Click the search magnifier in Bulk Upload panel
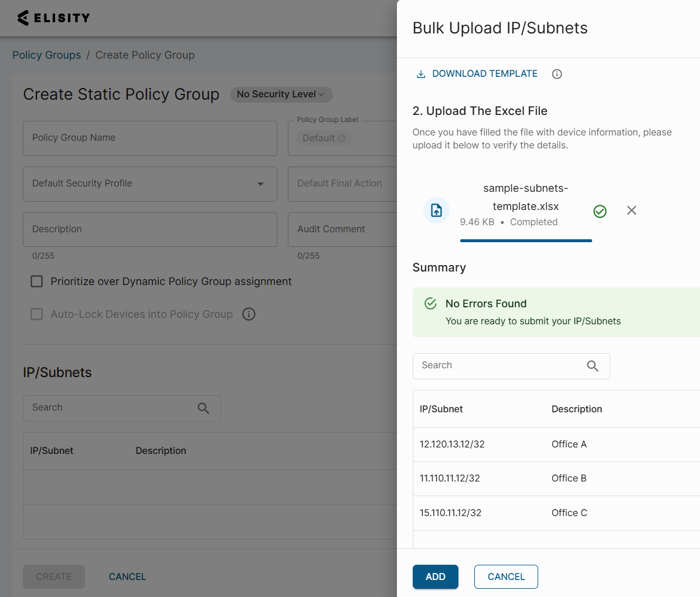The height and width of the screenshot is (597, 700). (592, 366)
